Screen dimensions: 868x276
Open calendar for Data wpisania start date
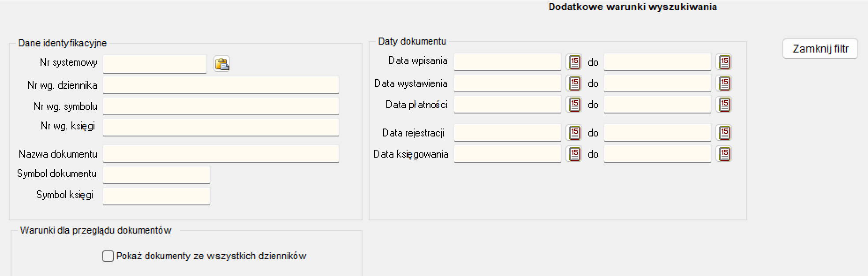(574, 62)
